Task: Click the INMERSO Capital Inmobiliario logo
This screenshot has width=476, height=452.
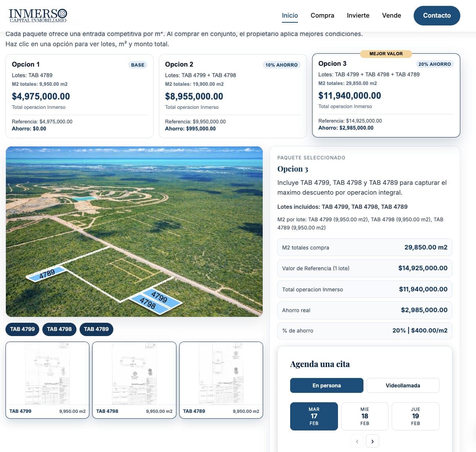Action: click(x=37, y=15)
